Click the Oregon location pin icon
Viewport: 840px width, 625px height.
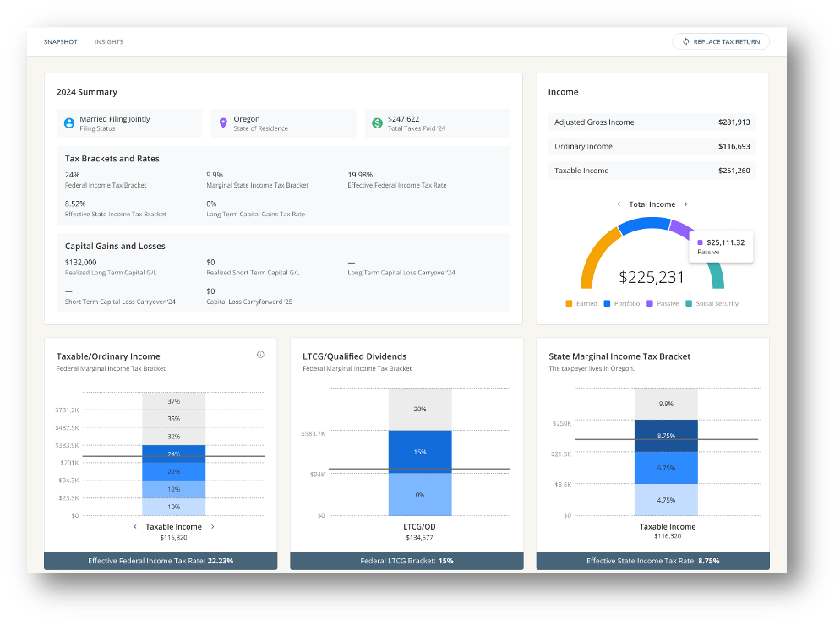click(223, 123)
